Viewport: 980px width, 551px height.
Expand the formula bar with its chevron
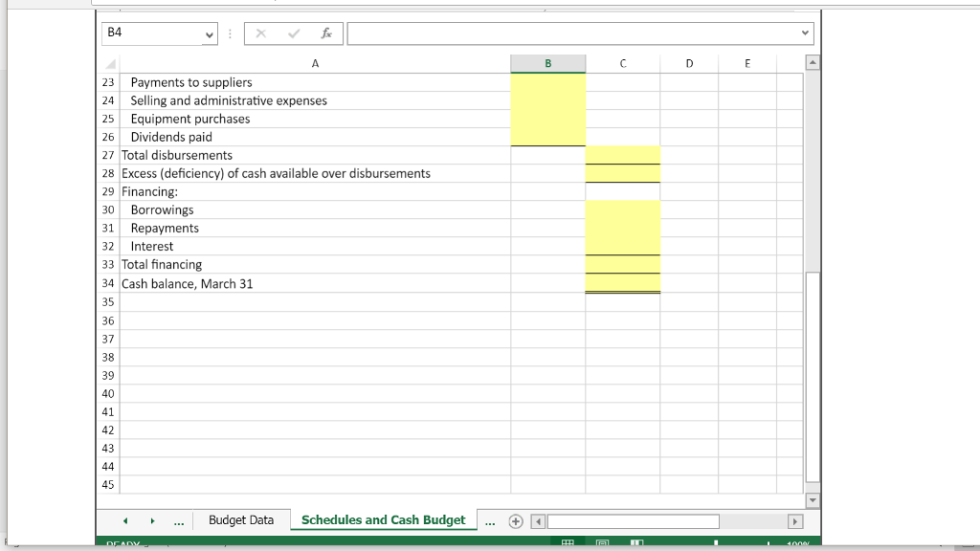804,33
